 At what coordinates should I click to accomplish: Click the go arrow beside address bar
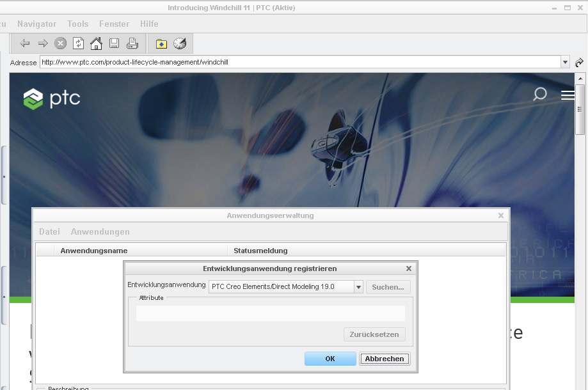pos(579,62)
